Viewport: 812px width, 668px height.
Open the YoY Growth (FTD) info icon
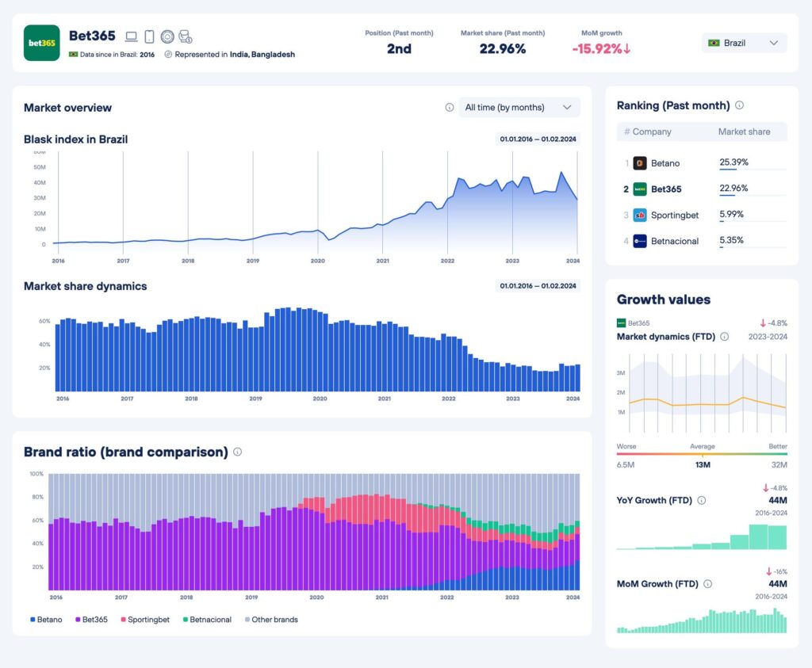coord(702,500)
